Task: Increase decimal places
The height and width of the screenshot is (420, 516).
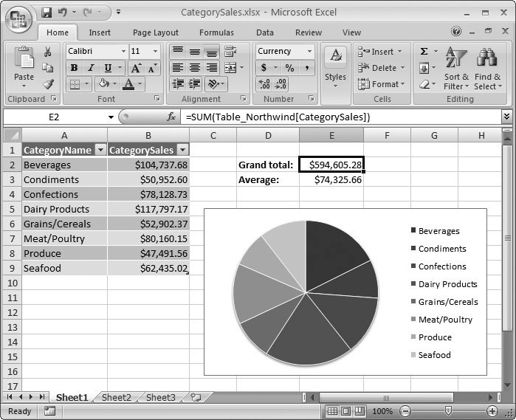Action: pyautogui.click(x=264, y=84)
